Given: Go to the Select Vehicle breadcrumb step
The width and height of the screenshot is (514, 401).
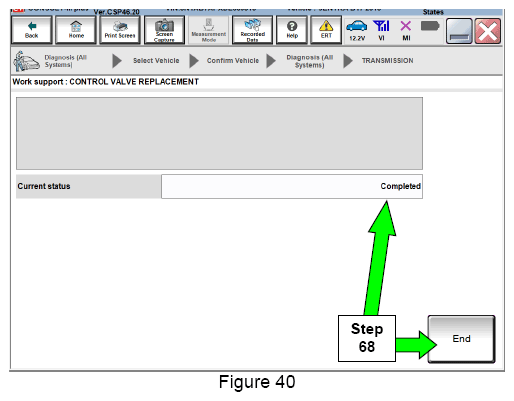Looking at the screenshot, I should tap(156, 61).
